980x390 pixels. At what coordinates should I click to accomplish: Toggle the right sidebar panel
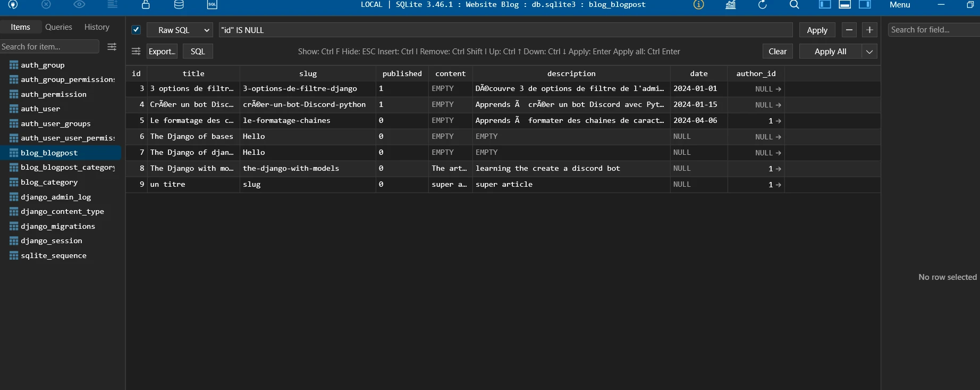865,4
